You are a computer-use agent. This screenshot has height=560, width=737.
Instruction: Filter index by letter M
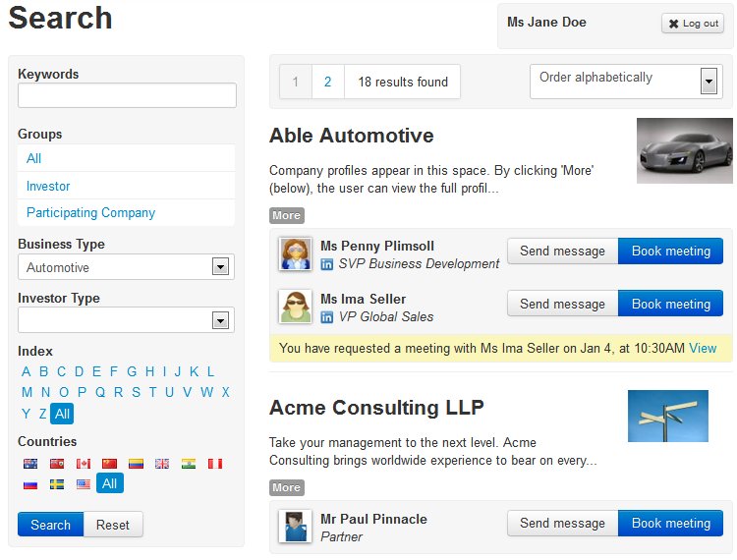pyautogui.click(x=28, y=392)
